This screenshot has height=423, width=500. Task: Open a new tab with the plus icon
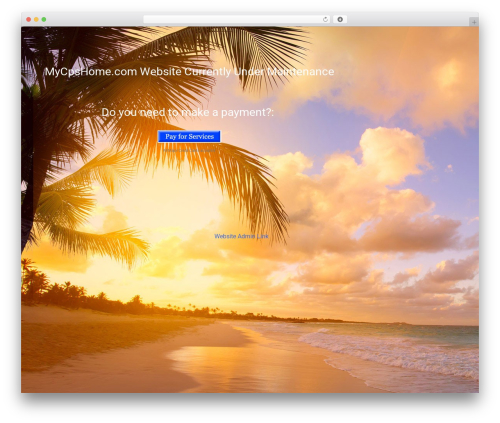click(x=474, y=22)
